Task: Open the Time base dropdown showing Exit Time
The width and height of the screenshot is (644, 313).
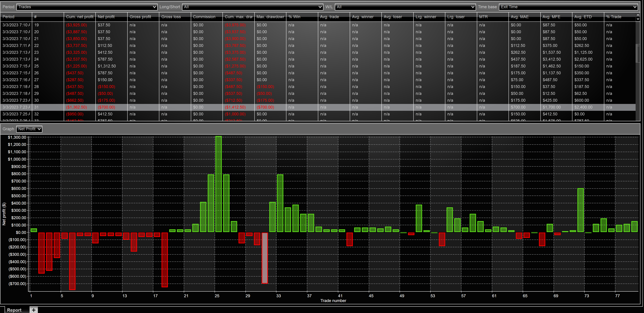Action: coord(568,7)
